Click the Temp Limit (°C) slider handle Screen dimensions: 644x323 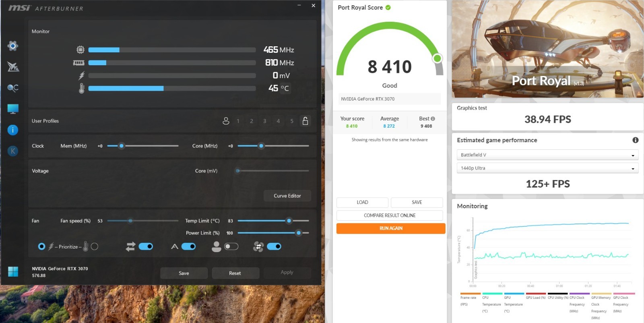click(289, 221)
